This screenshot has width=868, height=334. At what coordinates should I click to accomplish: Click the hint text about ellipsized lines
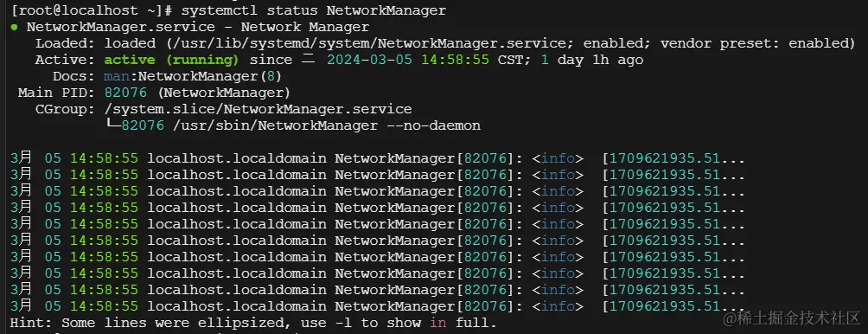[253, 323]
